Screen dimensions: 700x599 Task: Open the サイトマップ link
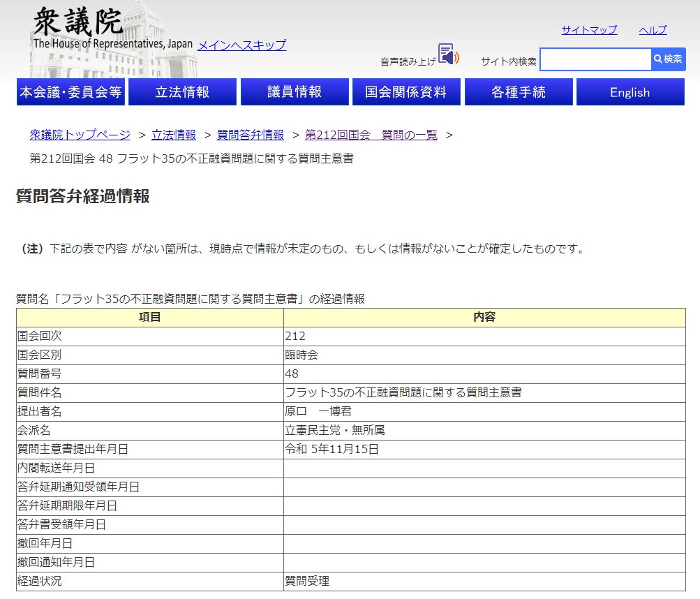tap(589, 30)
